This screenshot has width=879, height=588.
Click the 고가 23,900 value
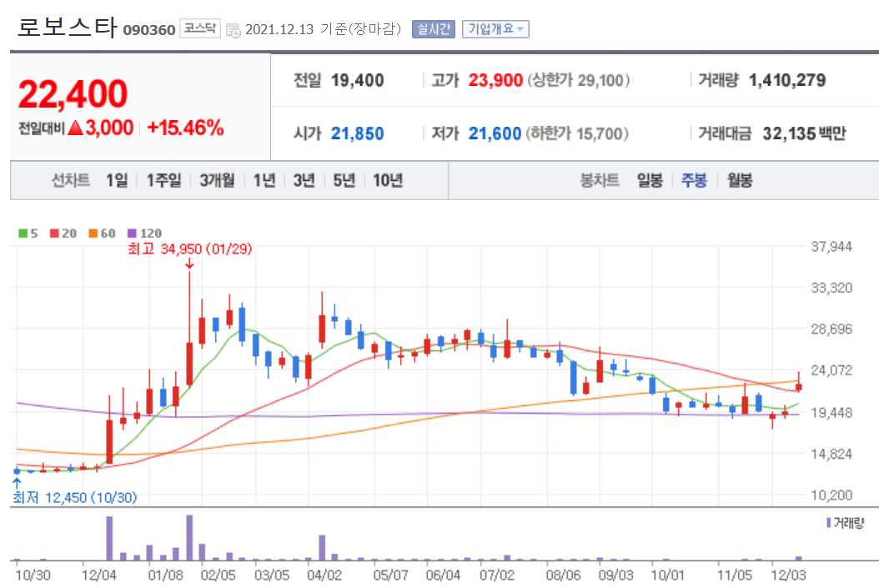495,80
